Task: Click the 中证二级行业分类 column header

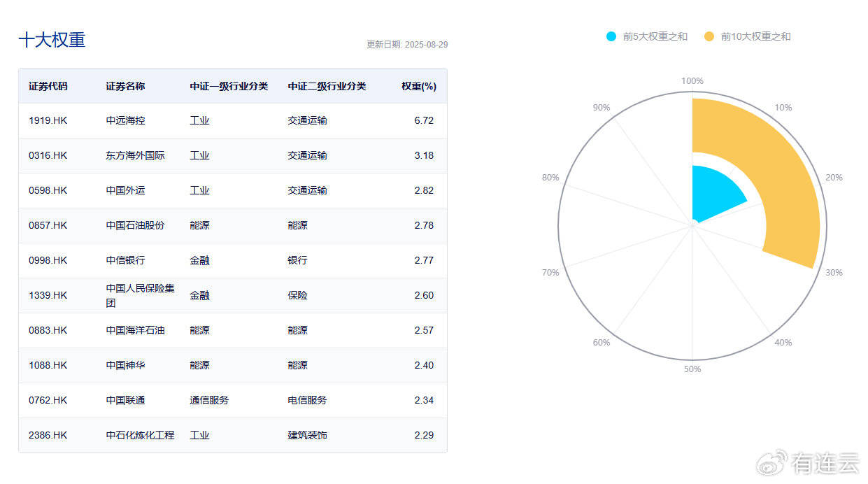Action: click(327, 86)
